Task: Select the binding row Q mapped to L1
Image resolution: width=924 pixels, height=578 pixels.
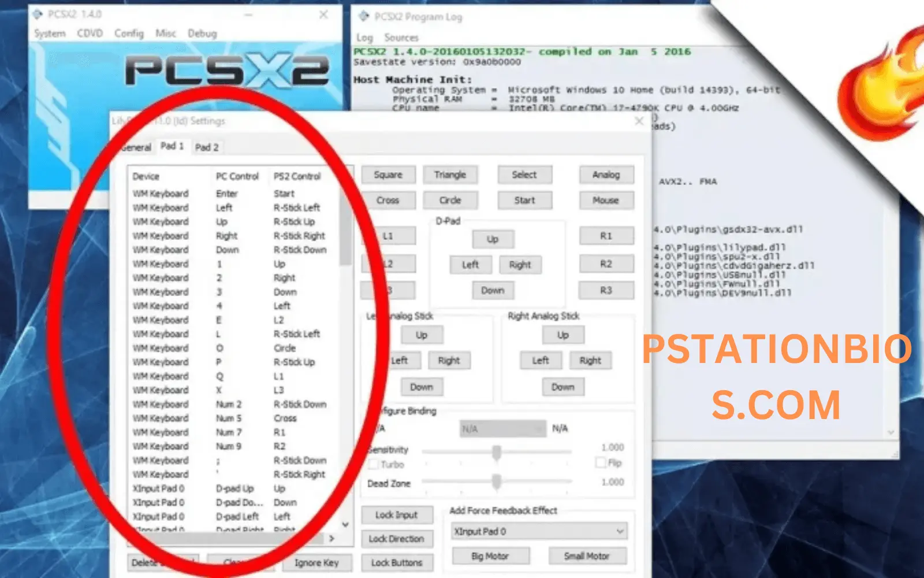Action: click(x=234, y=376)
